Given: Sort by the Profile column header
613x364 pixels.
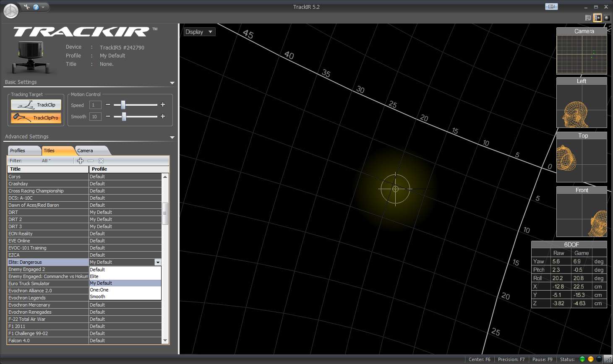Looking at the screenshot, I should pos(129,169).
